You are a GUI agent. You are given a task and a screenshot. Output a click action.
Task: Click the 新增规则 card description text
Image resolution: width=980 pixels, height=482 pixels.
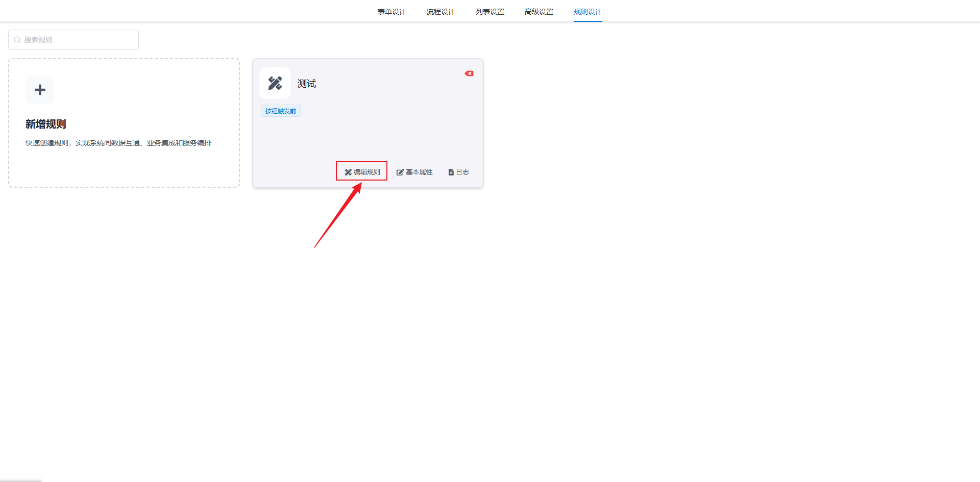pyautogui.click(x=118, y=143)
